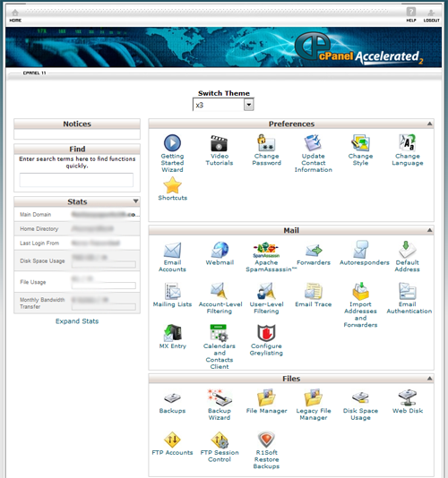Open the Getting Started Wizard
Viewport: 448px width, 478px height.
(x=172, y=153)
